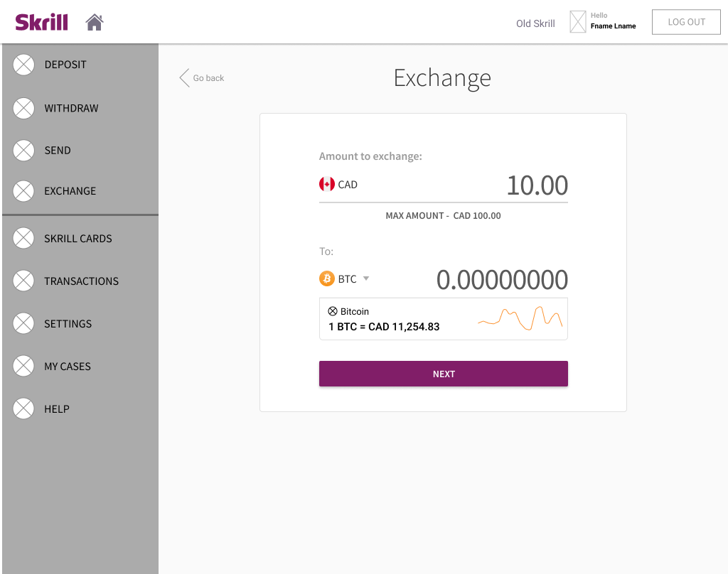Click the orange Bitcoin coin icon
The image size is (728, 574).
click(x=327, y=278)
